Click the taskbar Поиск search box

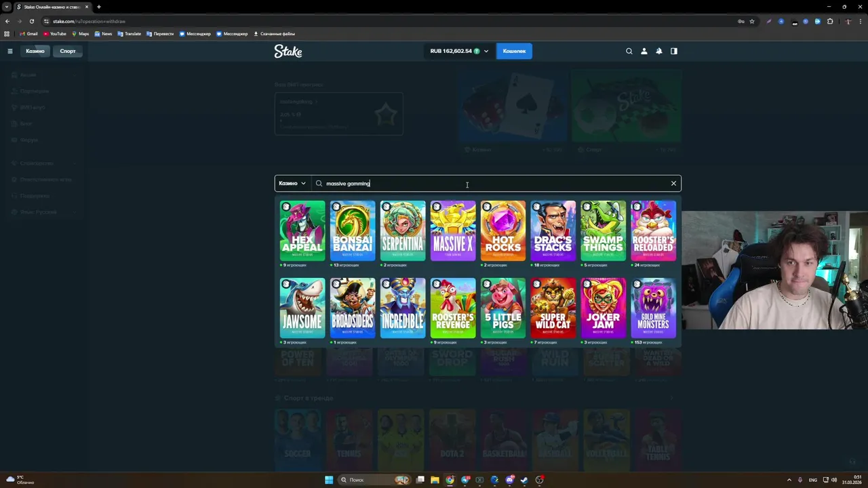(374, 480)
